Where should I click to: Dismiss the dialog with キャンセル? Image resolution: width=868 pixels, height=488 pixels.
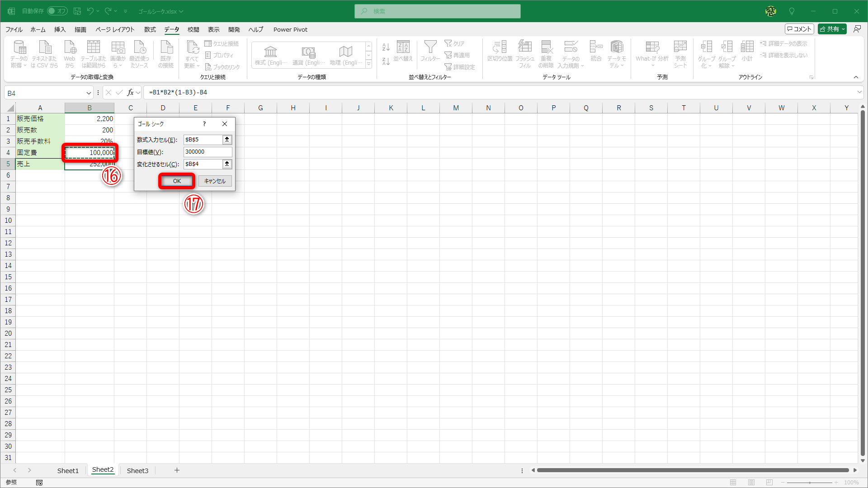point(215,181)
